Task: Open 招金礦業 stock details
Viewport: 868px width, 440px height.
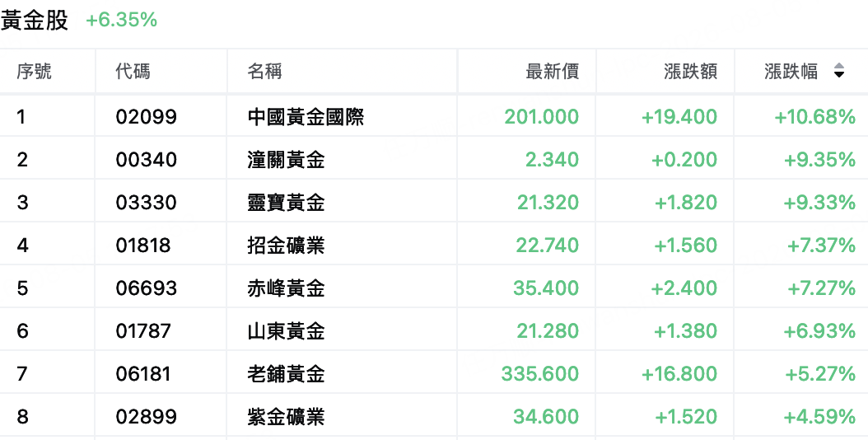Action: (287, 245)
